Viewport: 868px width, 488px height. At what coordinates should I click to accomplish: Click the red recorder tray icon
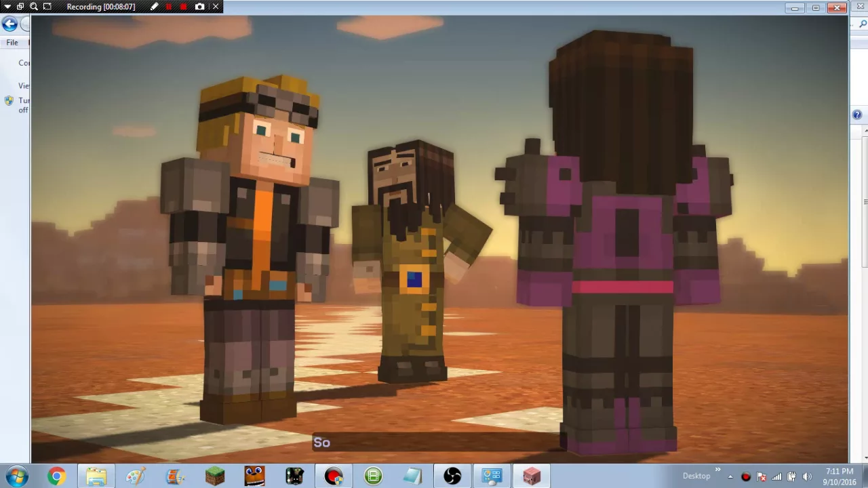pos(746,476)
